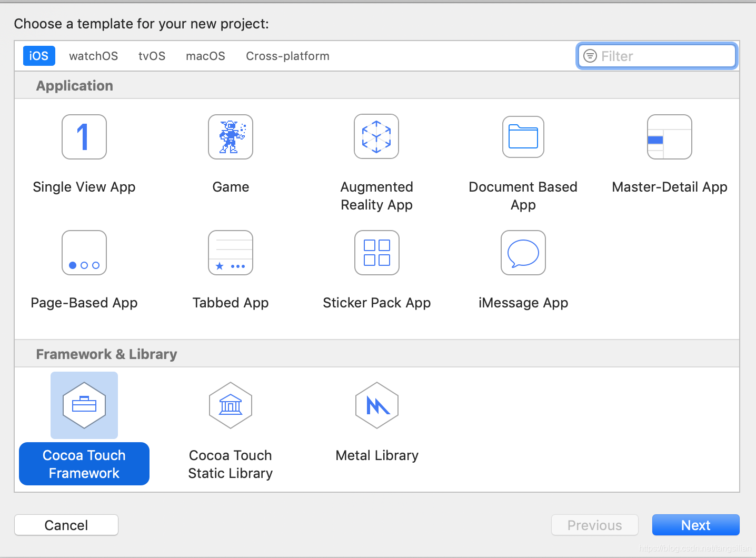Cancel the new project dialog
Image resolution: width=756 pixels, height=558 pixels.
click(x=66, y=525)
